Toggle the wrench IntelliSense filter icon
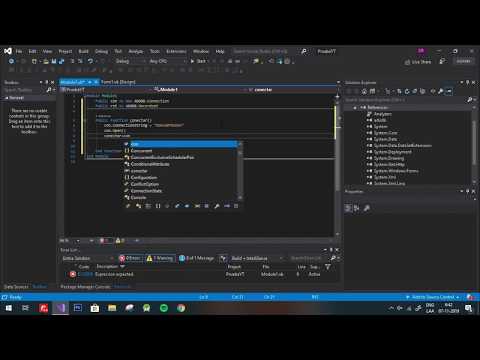Image resolution: width=480 pixels, height=360 pixels. [x=217, y=206]
